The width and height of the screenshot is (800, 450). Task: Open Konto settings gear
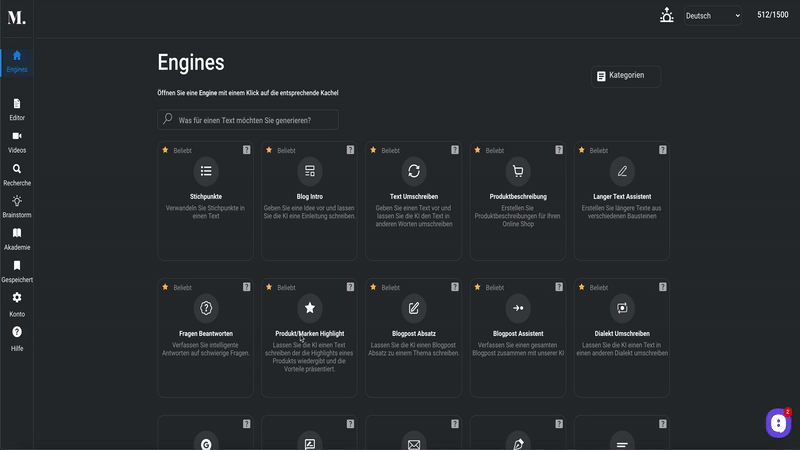pyautogui.click(x=17, y=305)
